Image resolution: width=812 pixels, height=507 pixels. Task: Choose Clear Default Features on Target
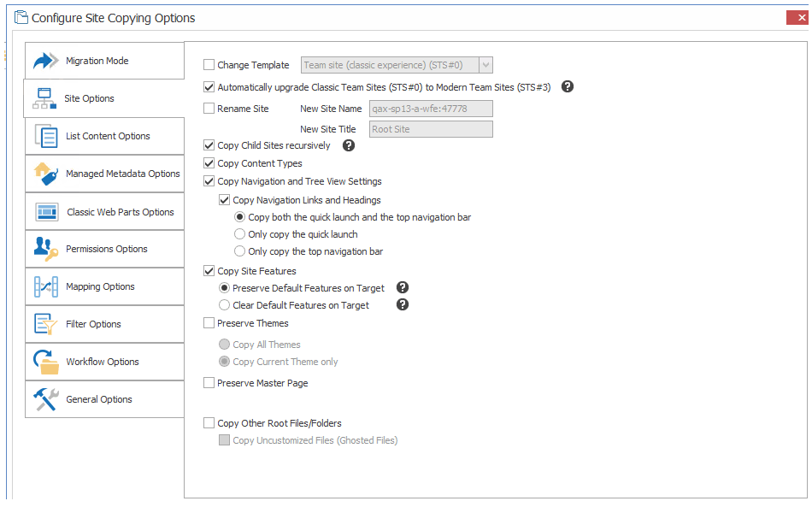224,304
